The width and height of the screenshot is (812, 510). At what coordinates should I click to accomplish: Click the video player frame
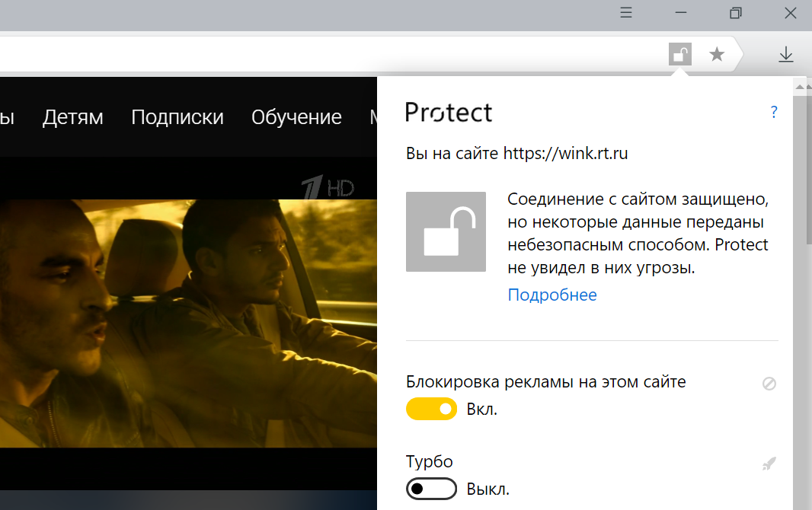coord(188,324)
